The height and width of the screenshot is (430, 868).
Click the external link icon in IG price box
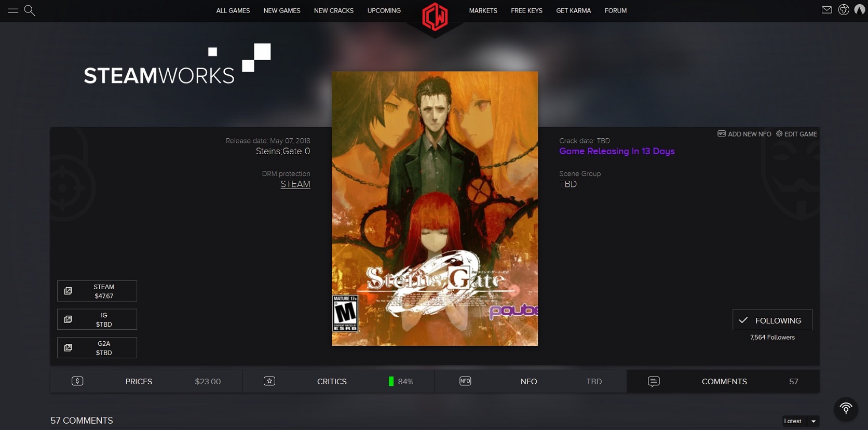tap(68, 319)
